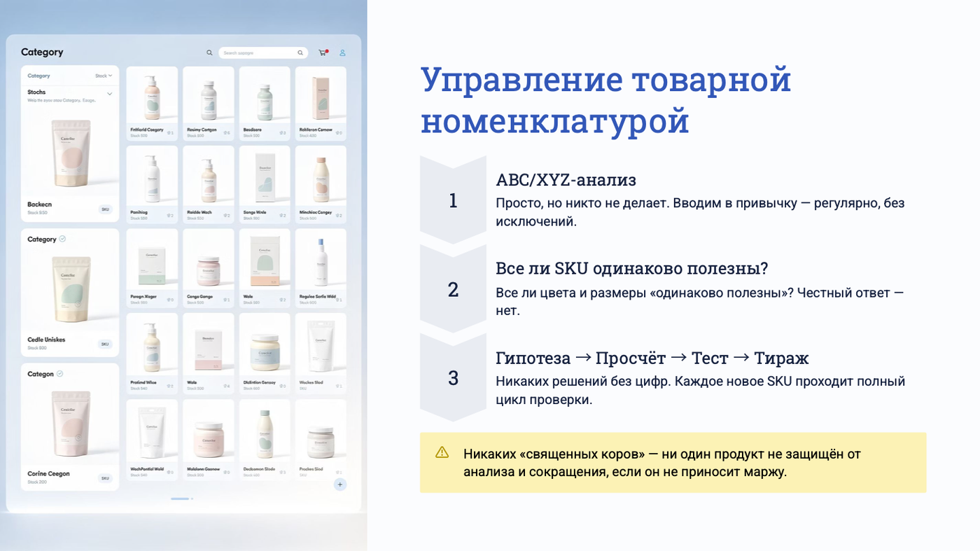This screenshot has width=980, height=551.
Task: Click the basket icon on the Resimy Cartgon card
Action: click(x=225, y=132)
